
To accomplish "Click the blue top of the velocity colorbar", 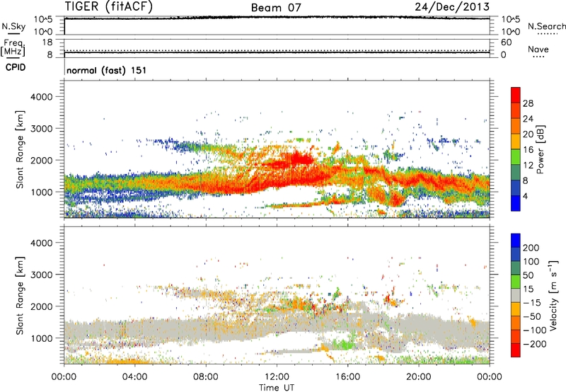I will 516,241.
